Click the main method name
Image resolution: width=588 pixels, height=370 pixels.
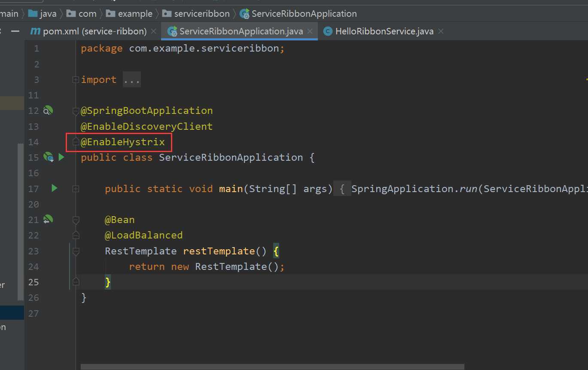tap(231, 189)
